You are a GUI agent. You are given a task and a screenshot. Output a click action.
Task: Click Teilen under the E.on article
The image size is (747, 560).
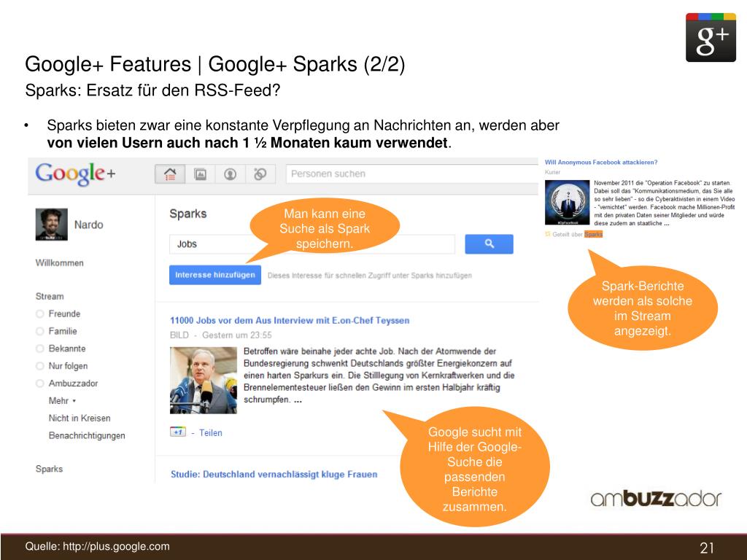tap(211, 433)
